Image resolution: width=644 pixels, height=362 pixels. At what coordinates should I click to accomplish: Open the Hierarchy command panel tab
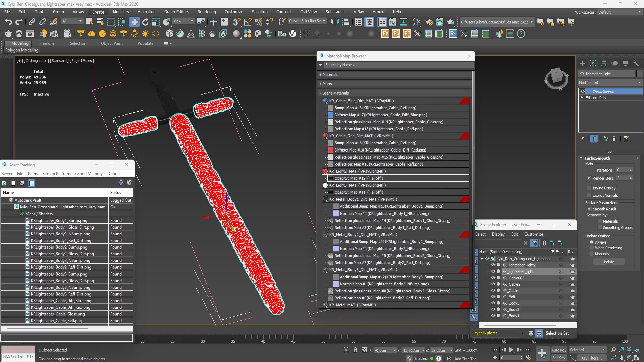(603, 63)
